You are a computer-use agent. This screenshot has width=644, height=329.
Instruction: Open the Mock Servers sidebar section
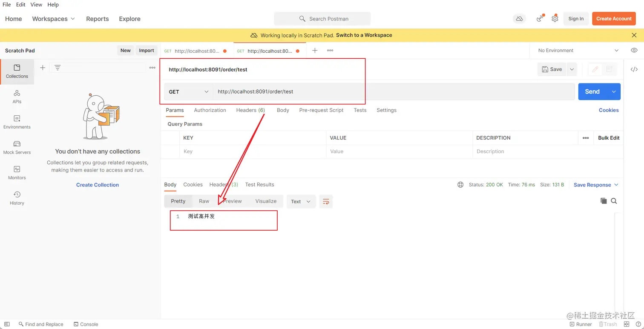[17, 148]
